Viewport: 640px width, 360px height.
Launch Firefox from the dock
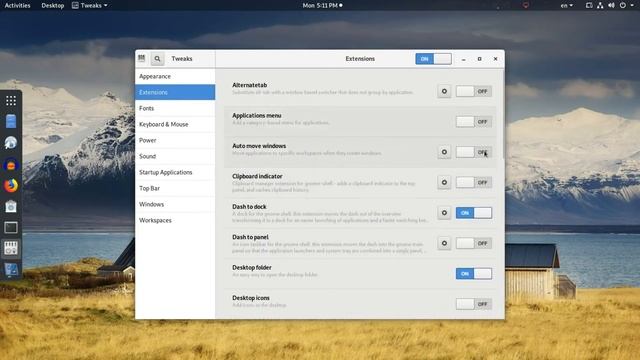[x=11, y=185]
